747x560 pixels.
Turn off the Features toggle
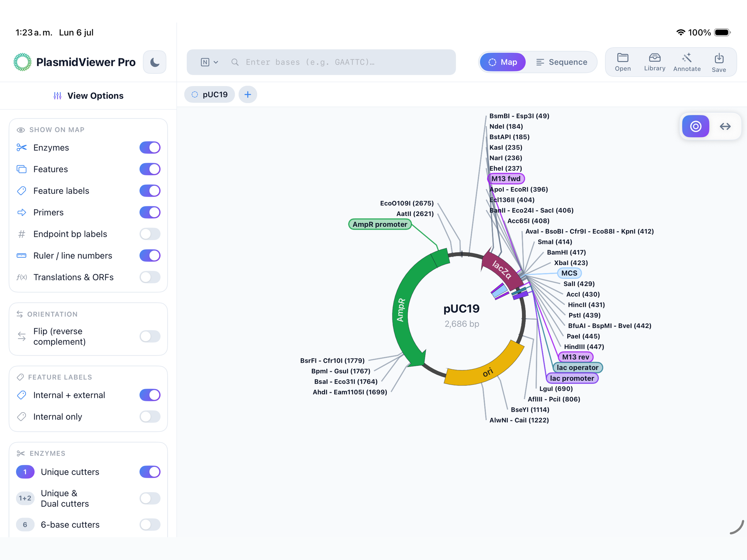tap(150, 169)
